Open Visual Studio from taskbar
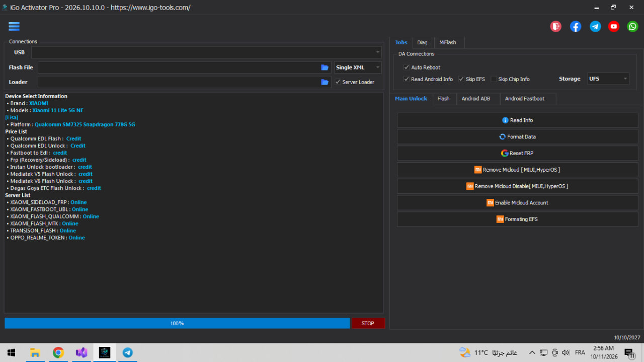 coord(82,352)
